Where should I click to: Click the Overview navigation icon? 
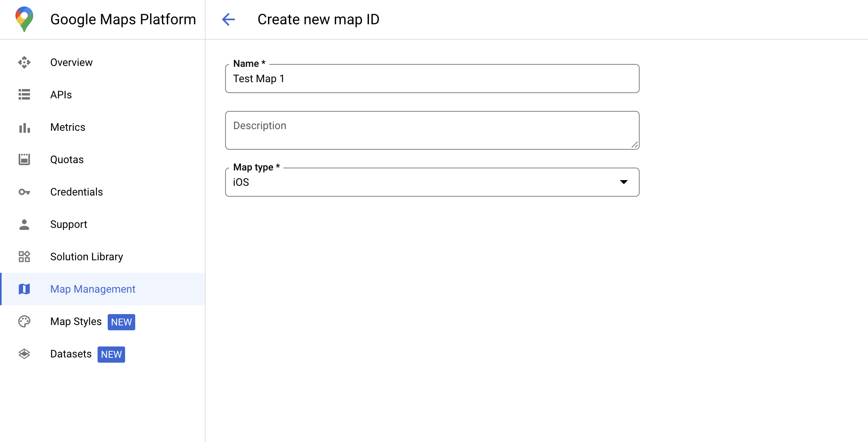pyautogui.click(x=24, y=62)
